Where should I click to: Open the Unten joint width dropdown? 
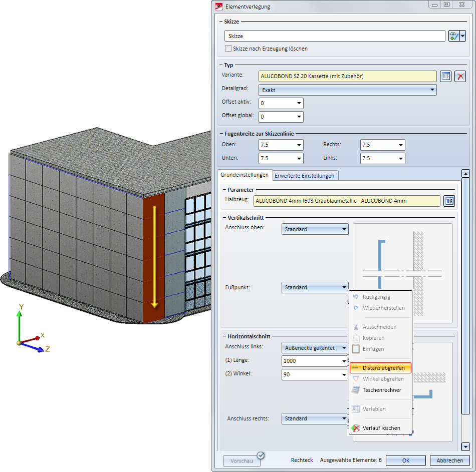pyautogui.click(x=299, y=158)
